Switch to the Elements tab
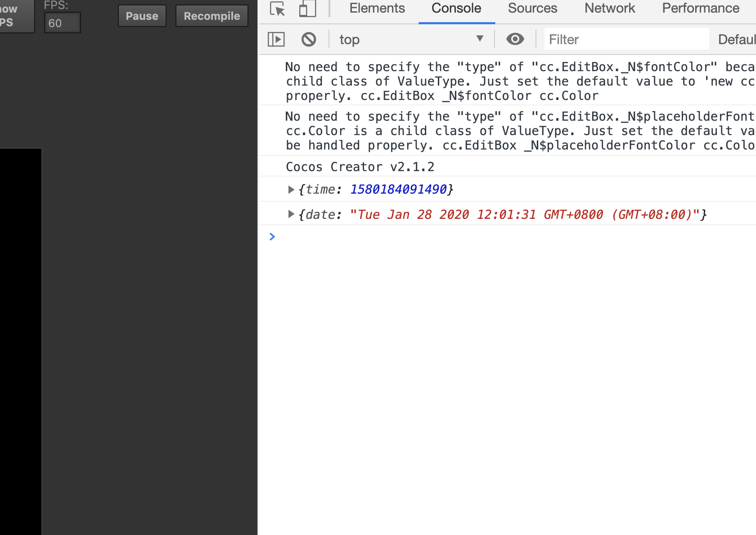This screenshot has width=756, height=535. tap(377, 8)
